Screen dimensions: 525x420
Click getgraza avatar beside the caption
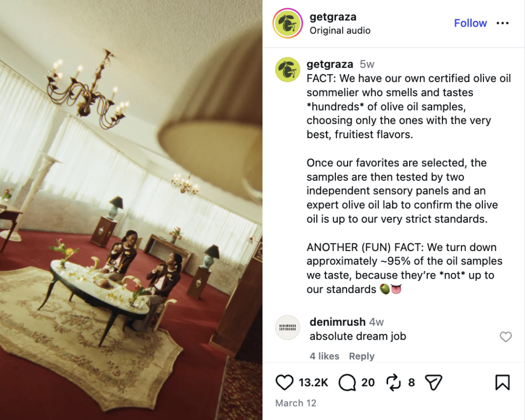point(288,70)
